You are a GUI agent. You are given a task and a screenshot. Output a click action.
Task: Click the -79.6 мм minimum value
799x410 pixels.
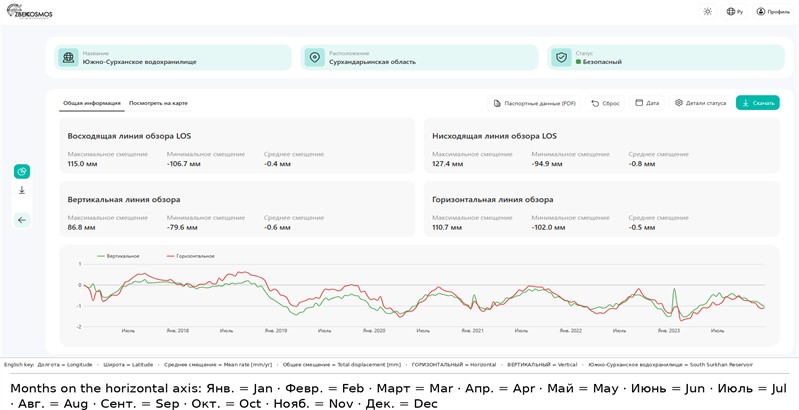182,228
